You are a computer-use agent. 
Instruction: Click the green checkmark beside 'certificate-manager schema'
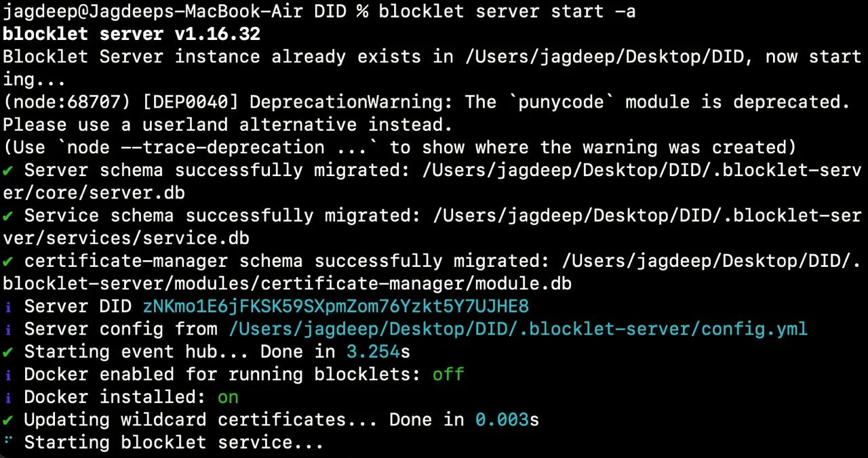tap(8, 262)
